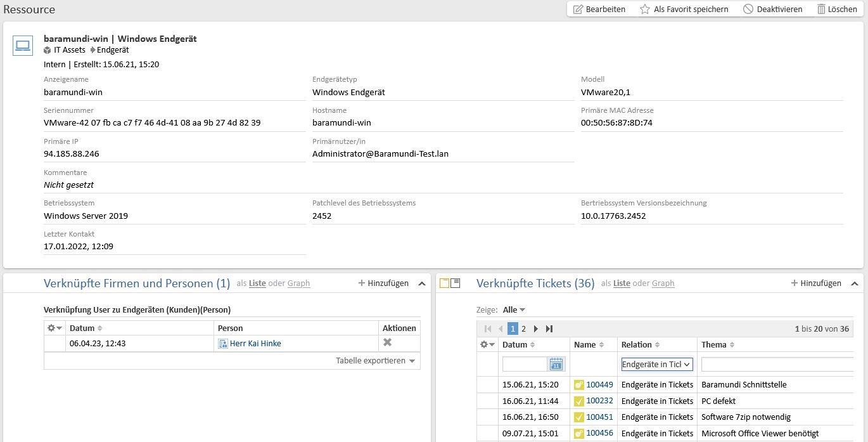Show linked tickets as Graph

pyautogui.click(x=663, y=283)
